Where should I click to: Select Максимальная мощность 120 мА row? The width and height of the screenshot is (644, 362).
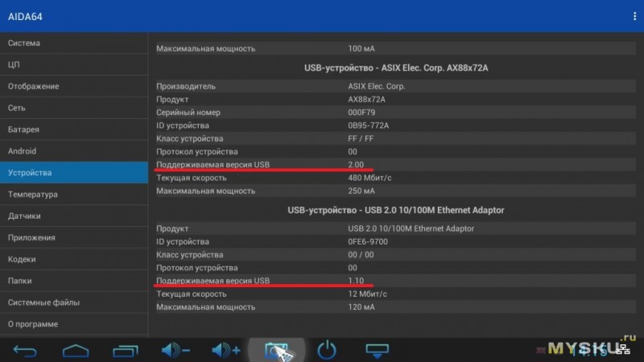[396, 307]
